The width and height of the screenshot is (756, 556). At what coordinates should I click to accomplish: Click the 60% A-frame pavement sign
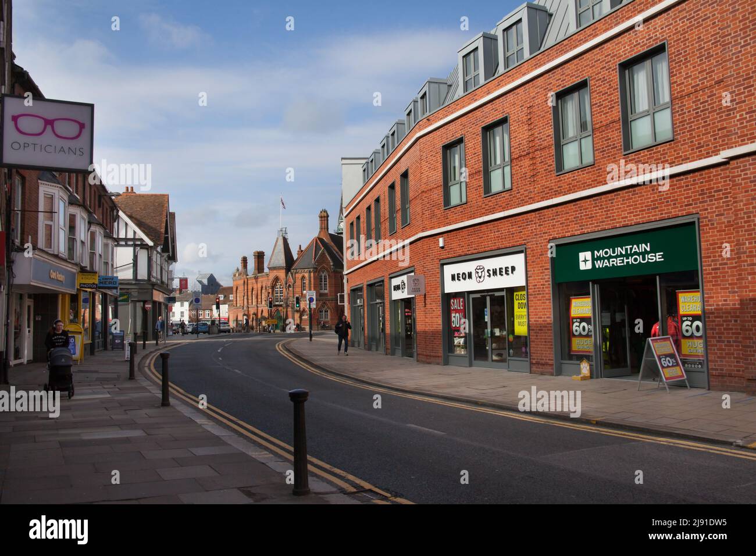pos(662,363)
